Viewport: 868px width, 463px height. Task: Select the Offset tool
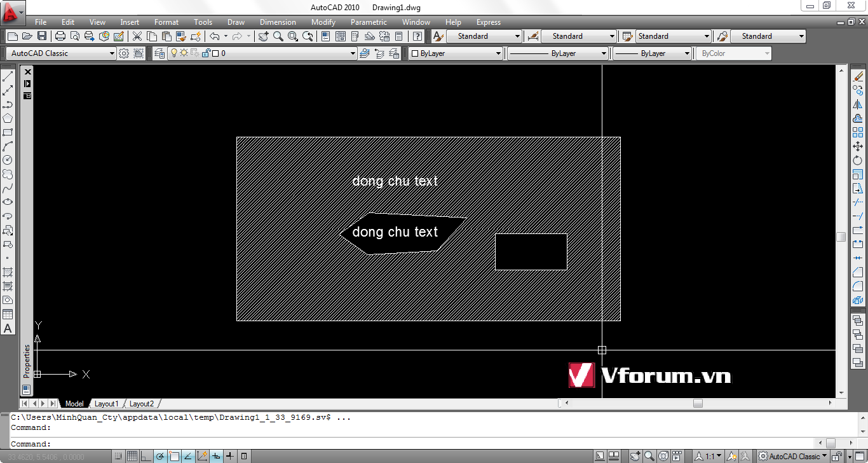(858, 118)
